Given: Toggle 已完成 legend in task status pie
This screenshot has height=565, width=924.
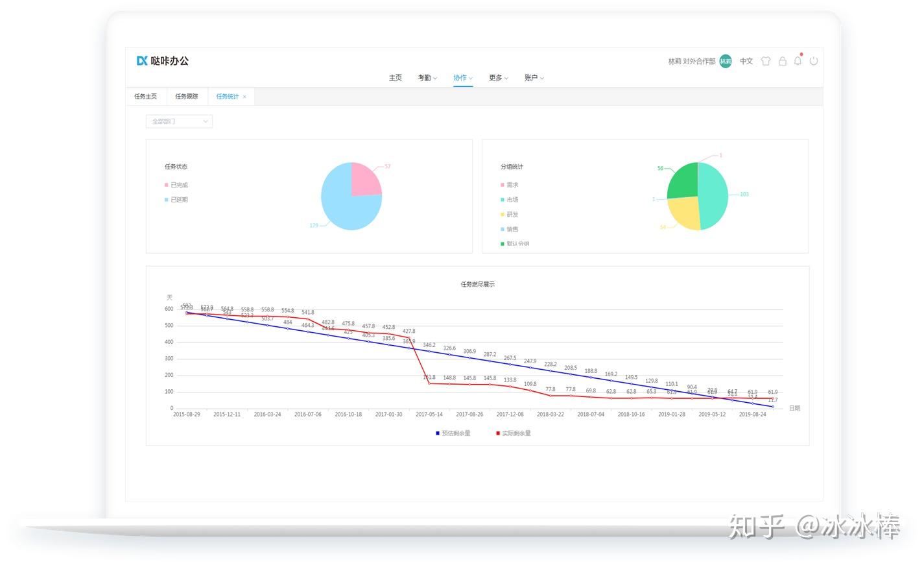Looking at the screenshot, I should (176, 185).
